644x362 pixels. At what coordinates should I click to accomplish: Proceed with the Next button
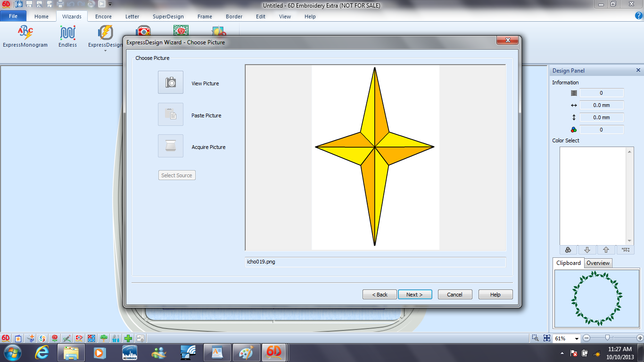tap(415, 295)
